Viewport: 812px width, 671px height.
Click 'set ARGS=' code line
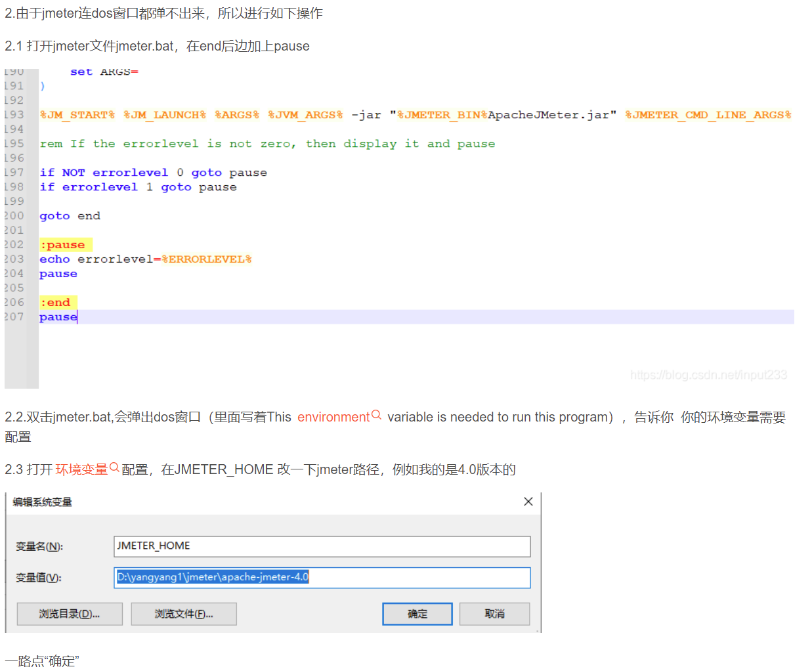104,72
